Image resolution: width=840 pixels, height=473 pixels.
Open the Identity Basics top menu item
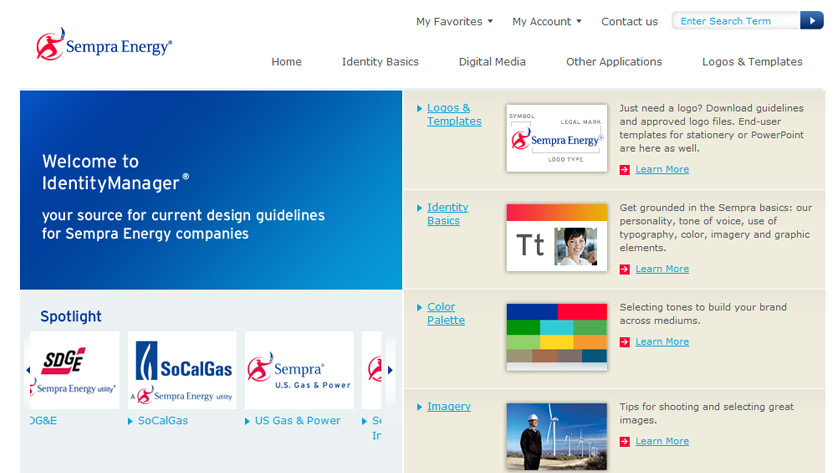tap(380, 62)
